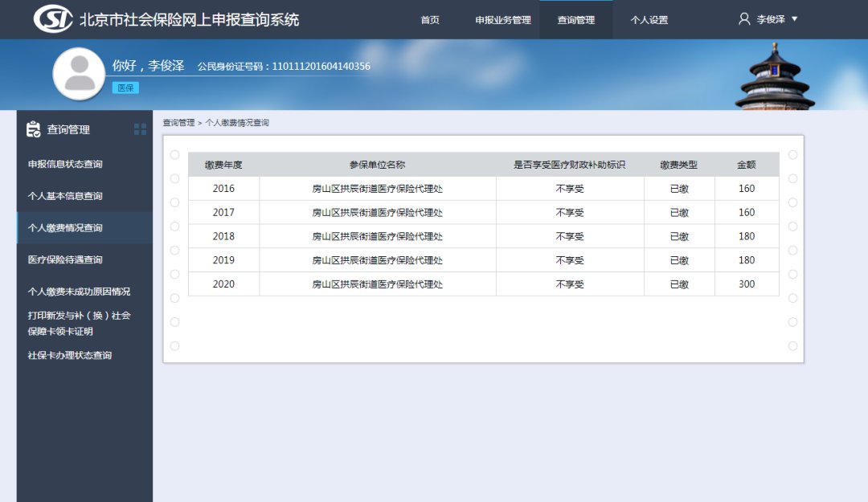The image size is (868, 502).
Task: Open 社保卡办理状态查询 in sidebar
Action: click(x=70, y=355)
